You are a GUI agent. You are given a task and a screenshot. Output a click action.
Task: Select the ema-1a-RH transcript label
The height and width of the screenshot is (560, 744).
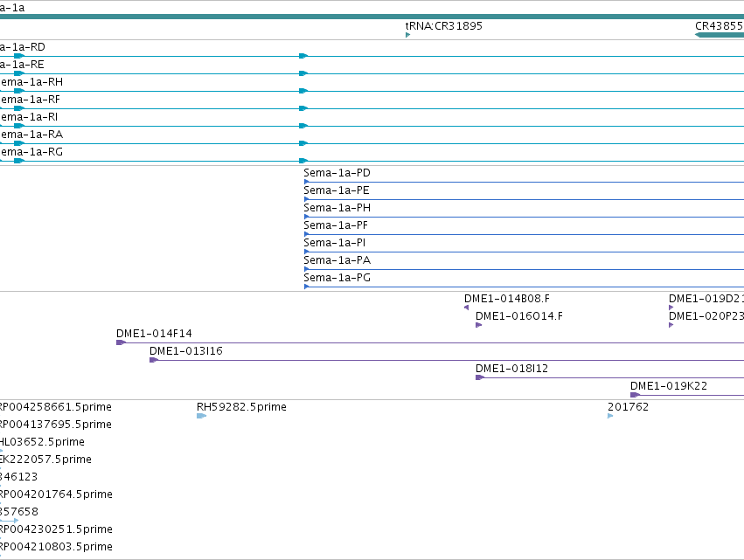tap(31, 82)
